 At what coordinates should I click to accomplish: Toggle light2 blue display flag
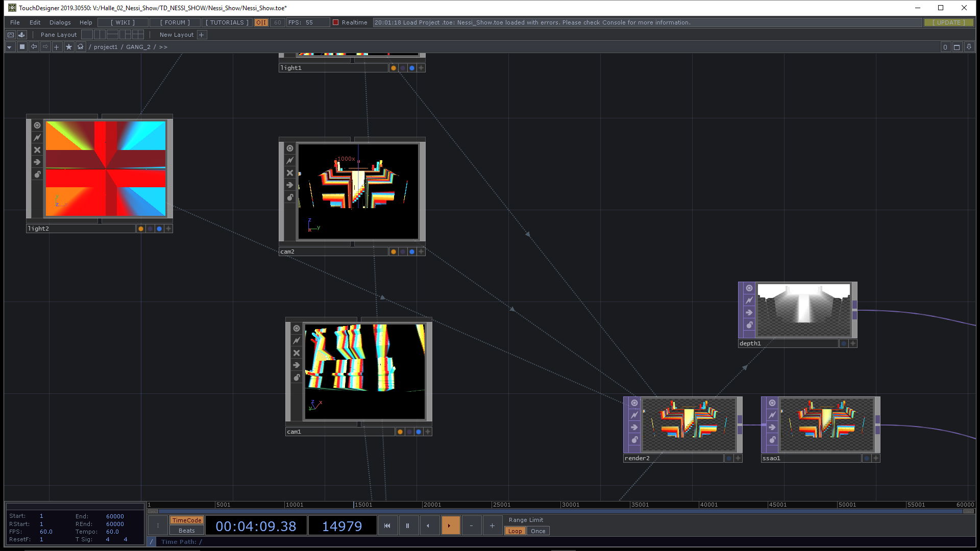click(x=159, y=229)
